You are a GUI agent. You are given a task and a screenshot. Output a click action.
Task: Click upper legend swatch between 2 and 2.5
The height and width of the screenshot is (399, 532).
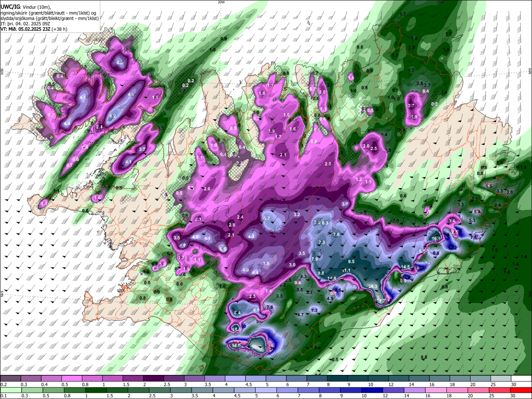click(153, 378)
